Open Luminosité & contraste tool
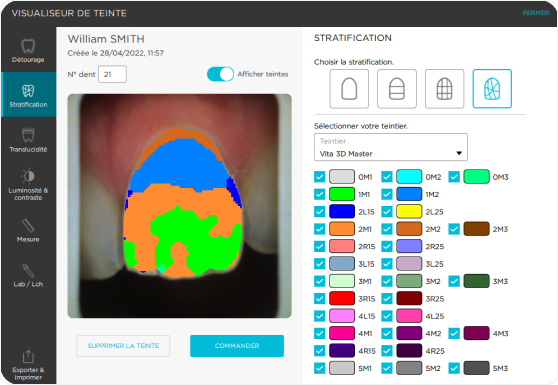Screen dimensions: 558x385 [28, 185]
